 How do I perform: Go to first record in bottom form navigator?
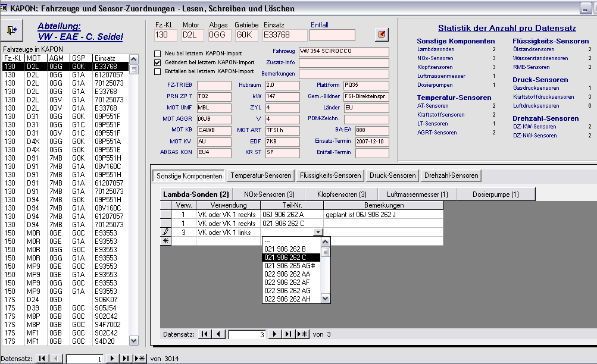point(42,358)
